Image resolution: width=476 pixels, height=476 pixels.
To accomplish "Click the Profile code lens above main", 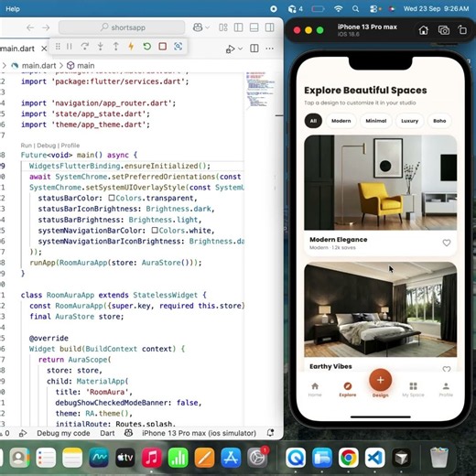I will [70, 146].
